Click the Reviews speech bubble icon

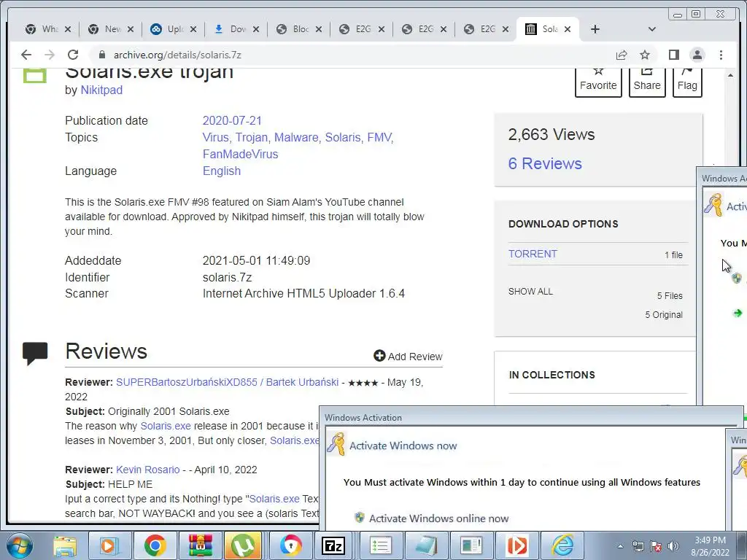tap(35, 354)
